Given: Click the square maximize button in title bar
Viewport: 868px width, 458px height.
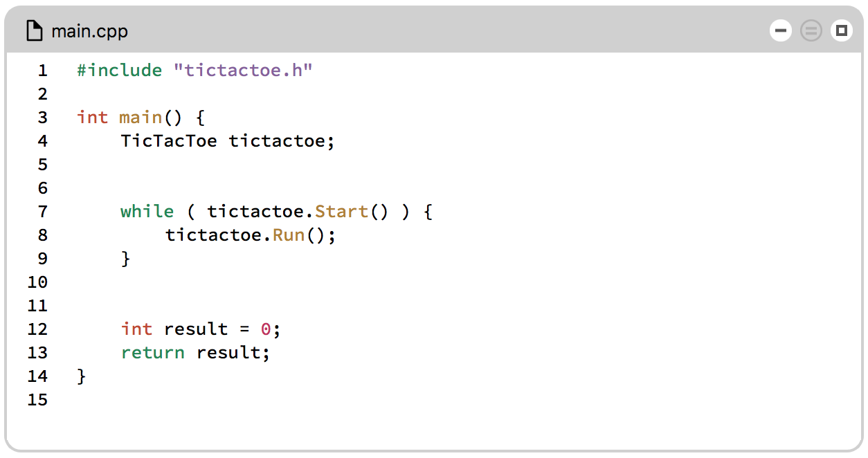Looking at the screenshot, I should (842, 30).
